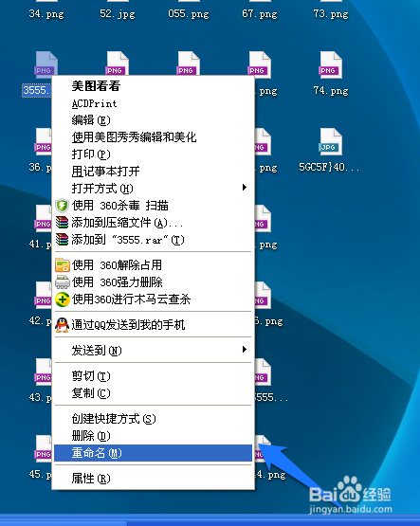Choose 删除(D) in context menu
The height and width of the screenshot is (526, 420).
click(x=91, y=436)
